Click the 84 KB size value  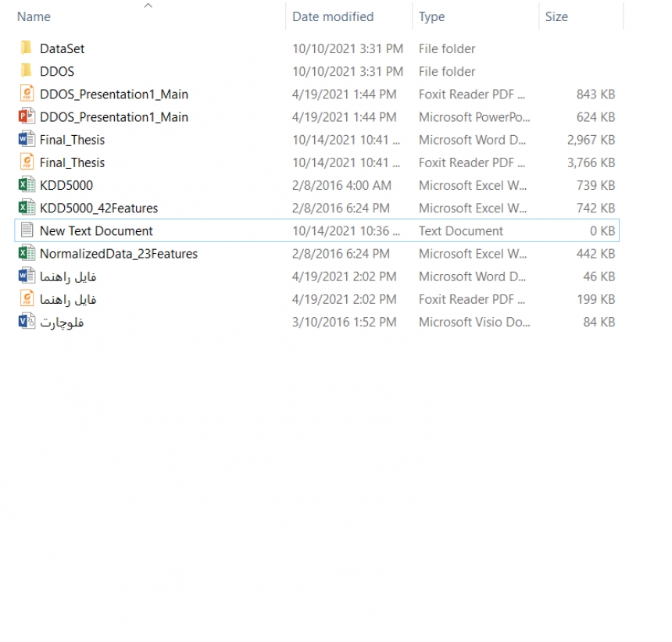click(x=599, y=322)
